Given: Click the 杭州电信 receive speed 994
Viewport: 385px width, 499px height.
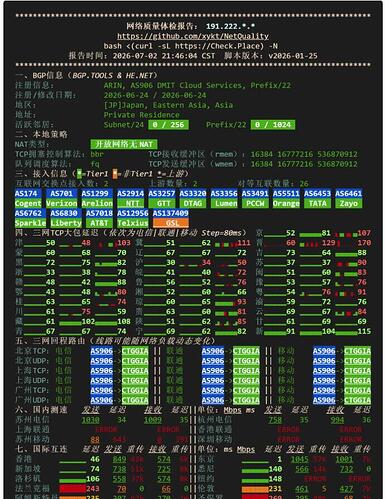Looking at the screenshot, I should (337, 420).
